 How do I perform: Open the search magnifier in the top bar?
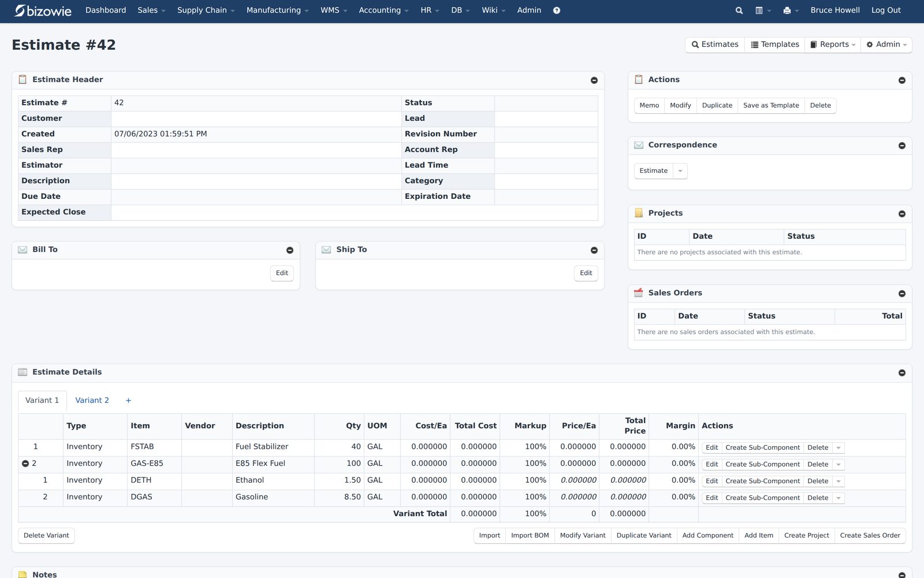point(739,10)
